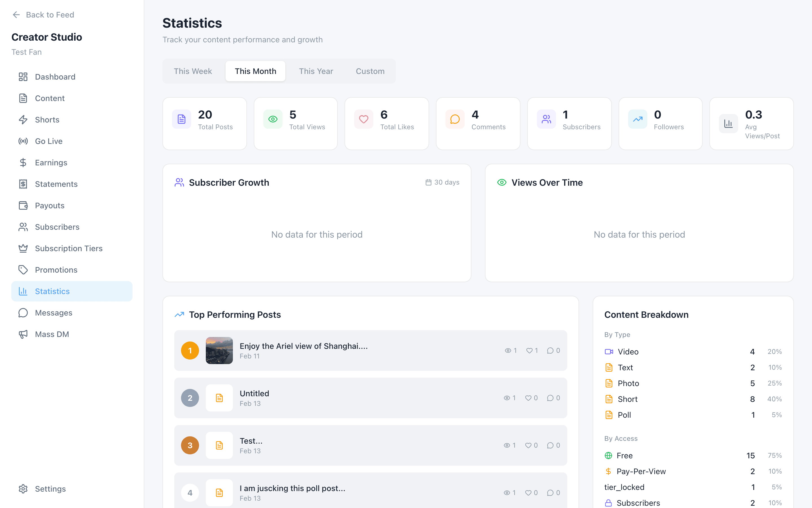Click the Statements receipt icon
The width and height of the screenshot is (812, 508).
[x=23, y=184]
